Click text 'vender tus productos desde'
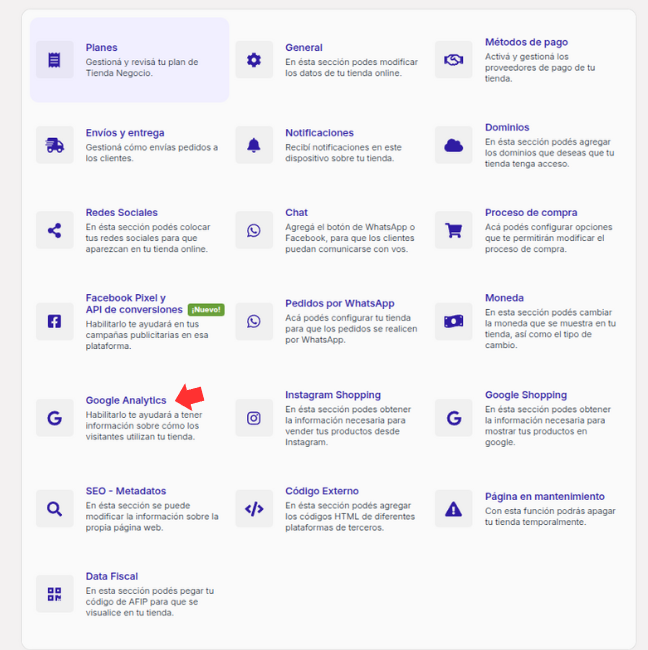This screenshot has height=650, width=648. [x=342, y=432]
